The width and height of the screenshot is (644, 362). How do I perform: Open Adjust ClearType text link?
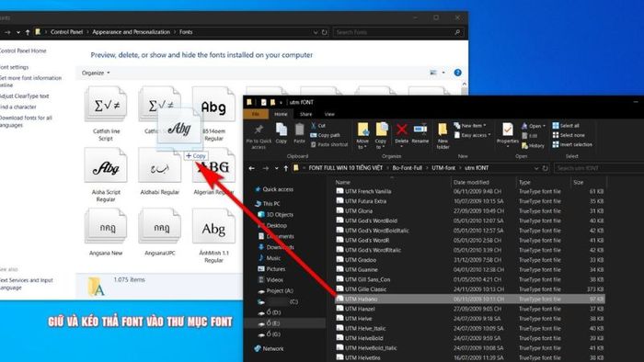[x=24, y=96]
